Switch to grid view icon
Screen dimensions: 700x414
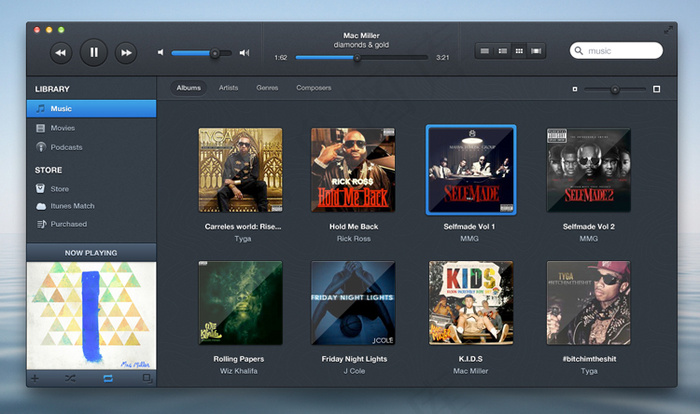519,51
